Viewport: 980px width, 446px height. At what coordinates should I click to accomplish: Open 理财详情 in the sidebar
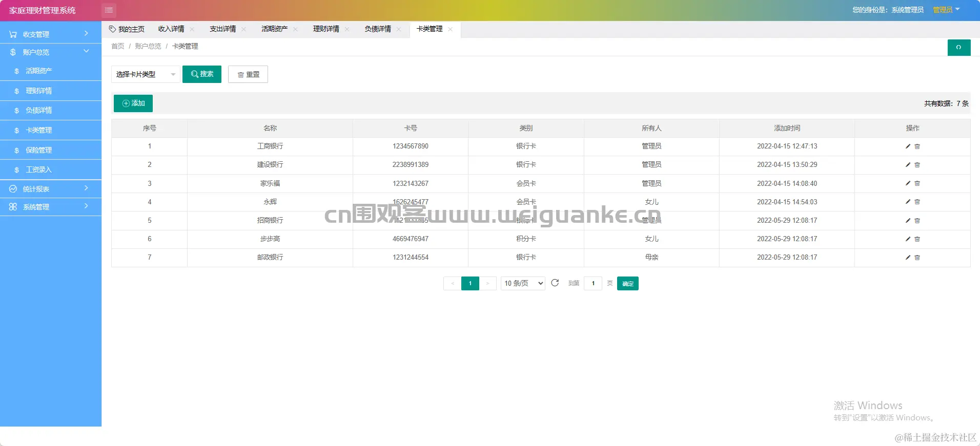pyautogui.click(x=51, y=91)
